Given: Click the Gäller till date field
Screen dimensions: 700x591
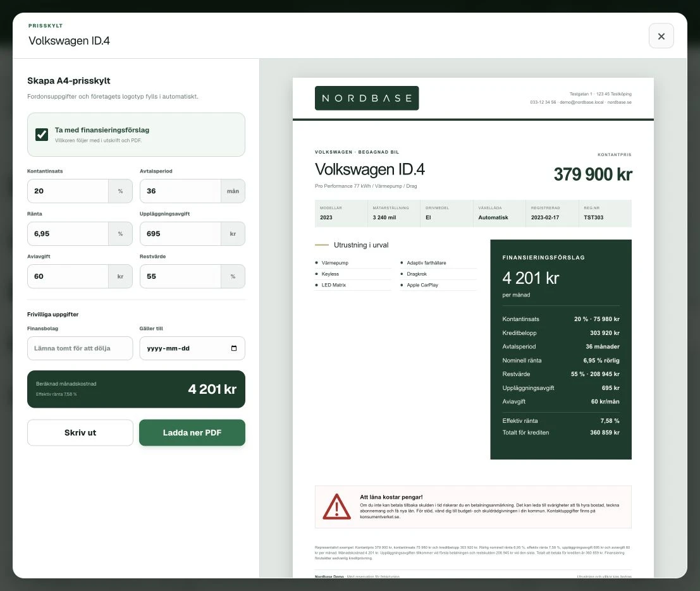Looking at the screenshot, I should [x=192, y=348].
